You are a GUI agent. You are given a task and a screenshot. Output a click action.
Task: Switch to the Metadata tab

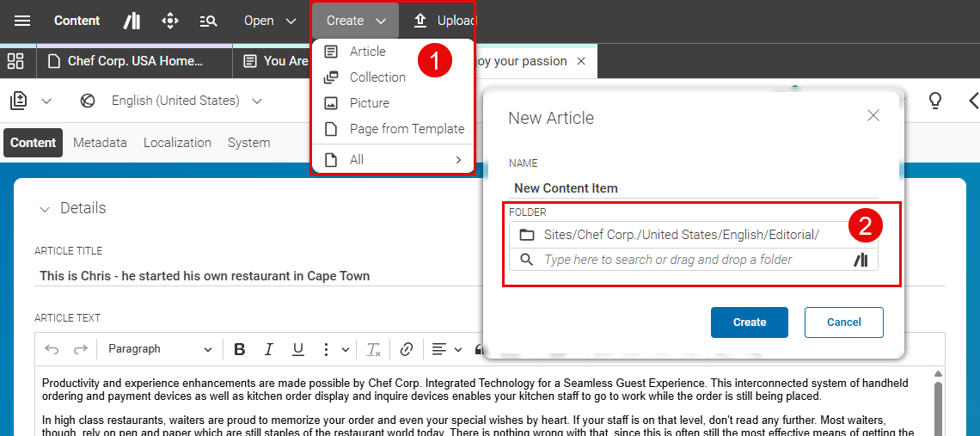100,143
